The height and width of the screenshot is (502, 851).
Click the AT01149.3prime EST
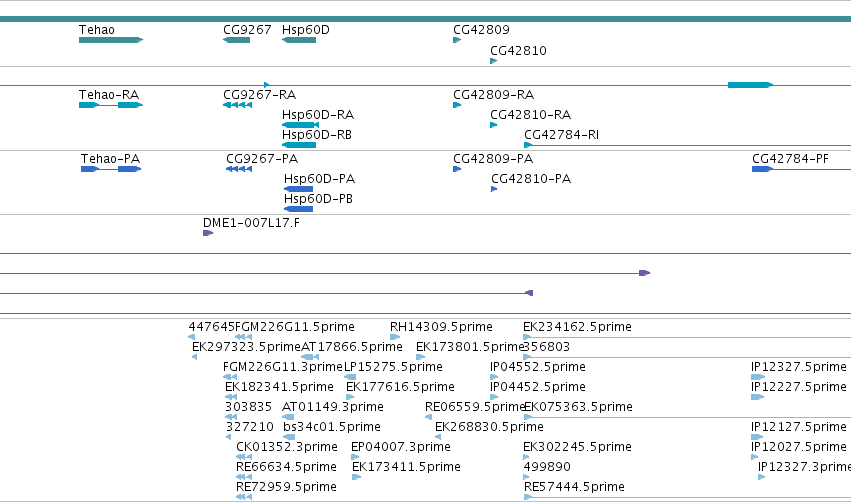[x=288, y=417]
